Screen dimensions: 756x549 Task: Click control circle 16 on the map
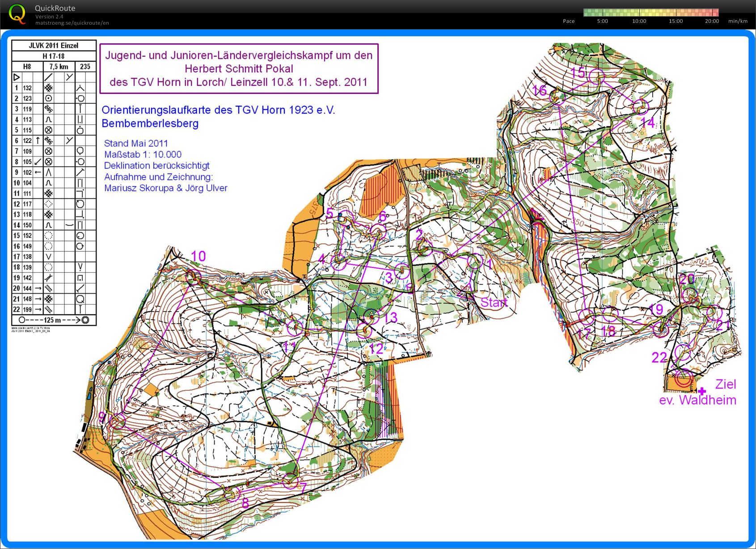(557, 96)
